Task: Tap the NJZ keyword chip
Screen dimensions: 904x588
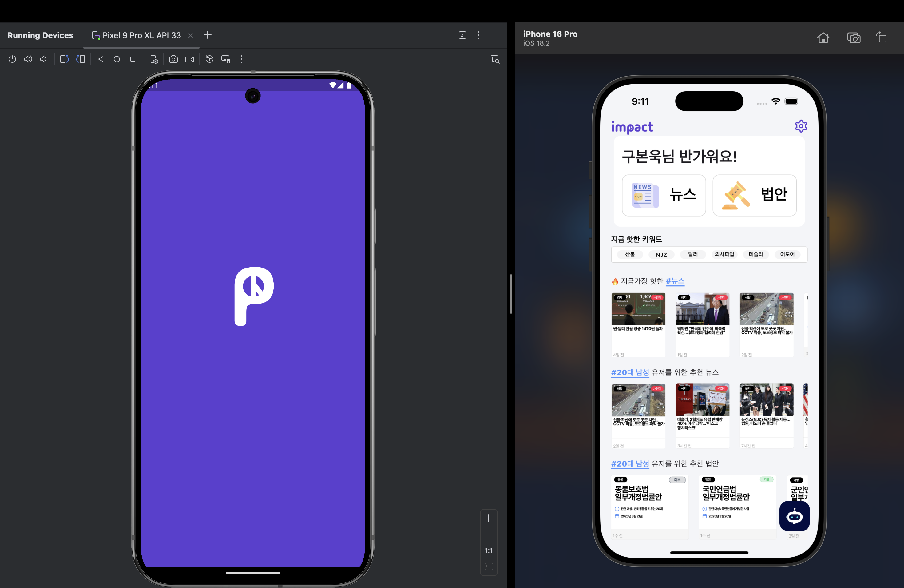Action: 661,255
